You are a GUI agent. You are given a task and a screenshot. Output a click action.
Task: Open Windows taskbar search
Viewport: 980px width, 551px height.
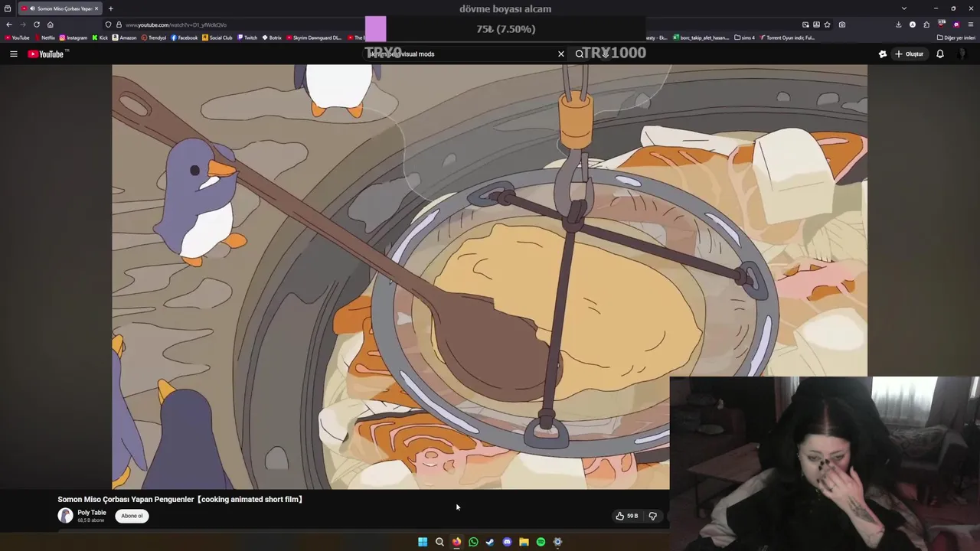pos(439,542)
